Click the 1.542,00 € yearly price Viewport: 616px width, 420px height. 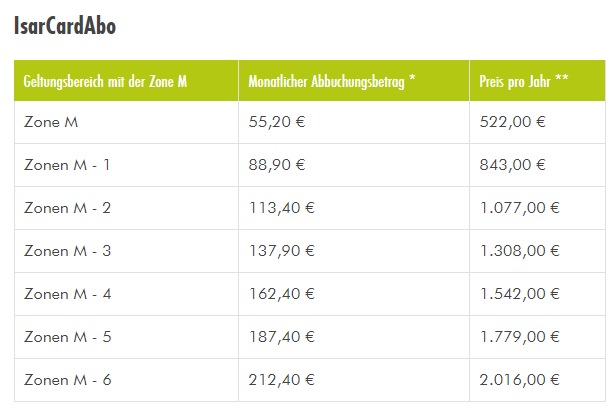[x=519, y=294]
